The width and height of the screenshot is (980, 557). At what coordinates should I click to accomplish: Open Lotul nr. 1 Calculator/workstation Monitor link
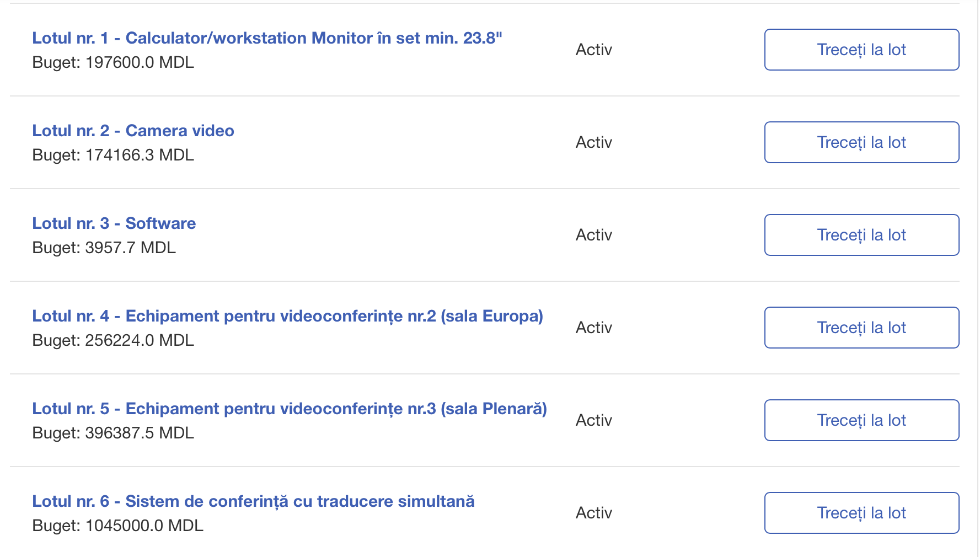[267, 38]
